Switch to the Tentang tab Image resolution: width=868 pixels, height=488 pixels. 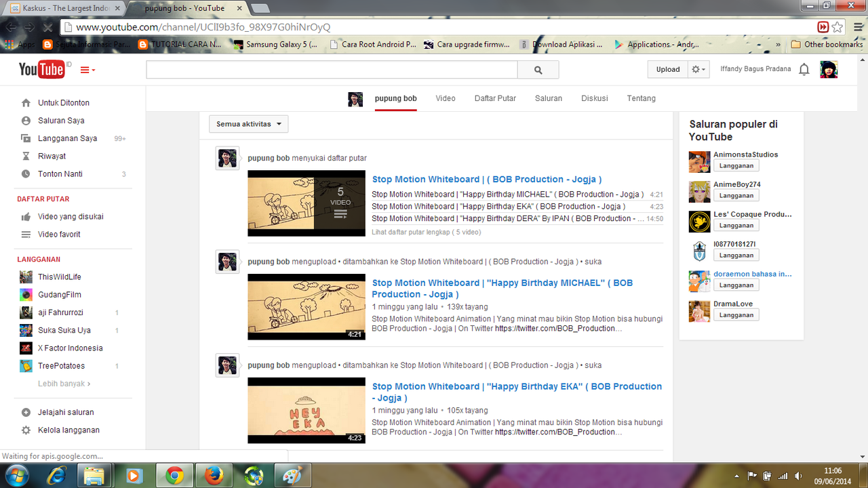(x=642, y=98)
